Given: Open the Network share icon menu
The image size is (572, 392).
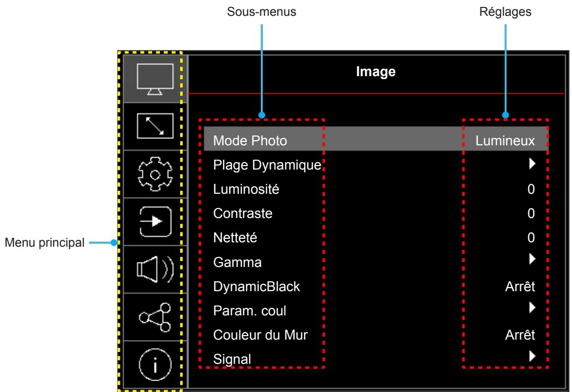Looking at the screenshot, I should [155, 317].
